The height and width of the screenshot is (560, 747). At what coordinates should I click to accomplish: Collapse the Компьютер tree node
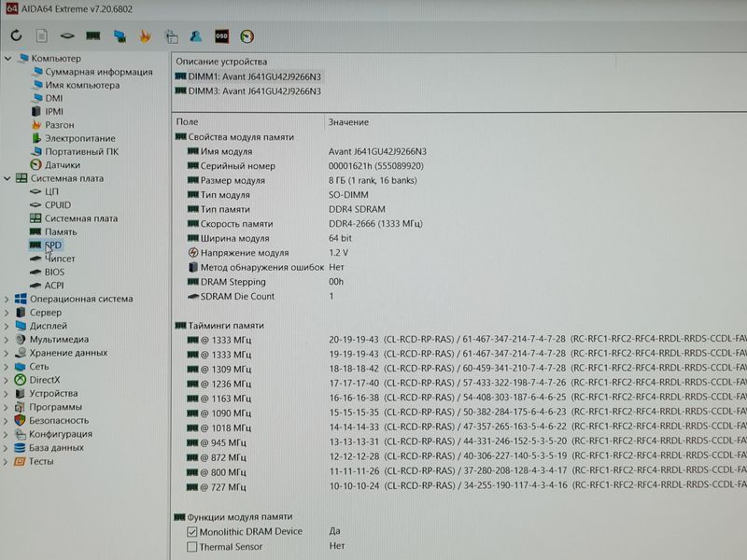click(7, 59)
